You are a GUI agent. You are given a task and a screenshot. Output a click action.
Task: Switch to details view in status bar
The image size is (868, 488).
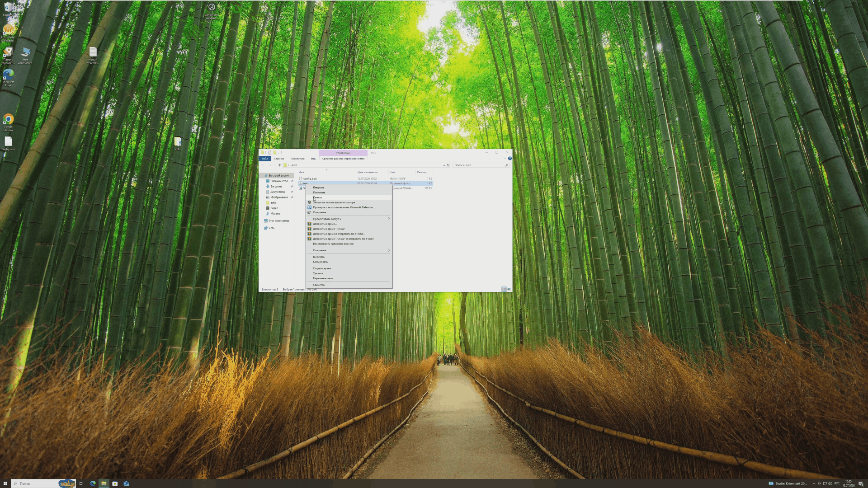tap(504, 289)
